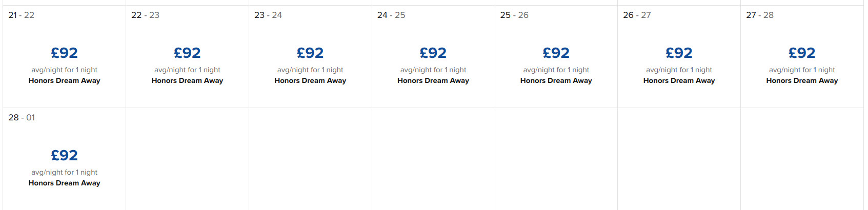Open Honors Dream Away rate for 21 - 22
The image size is (868, 210).
[x=64, y=80]
